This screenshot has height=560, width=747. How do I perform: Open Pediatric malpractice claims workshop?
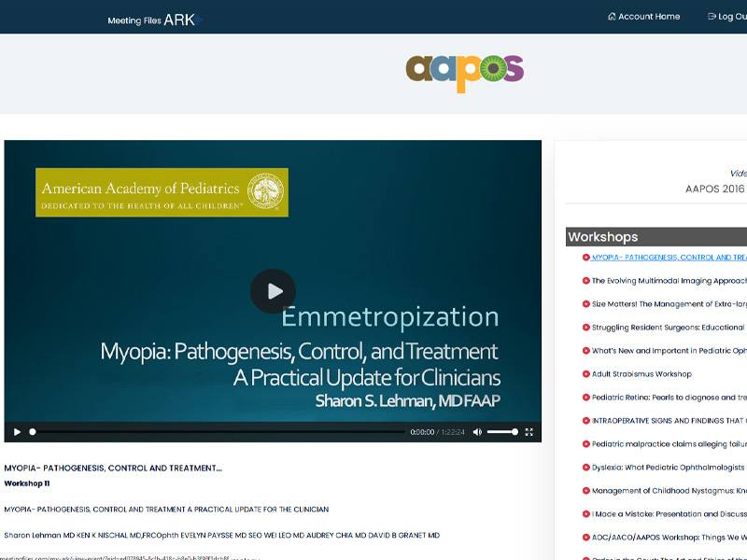[x=669, y=444]
